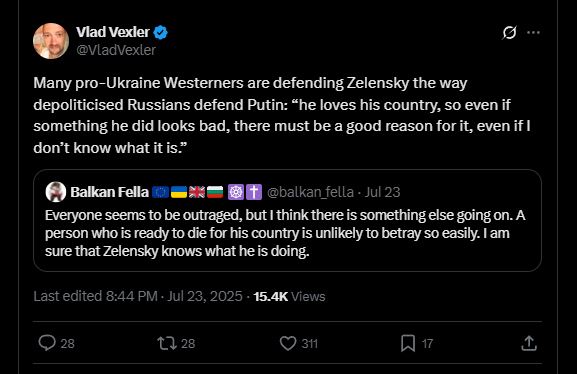Open the @VladVexler handle link

pyautogui.click(x=116, y=50)
